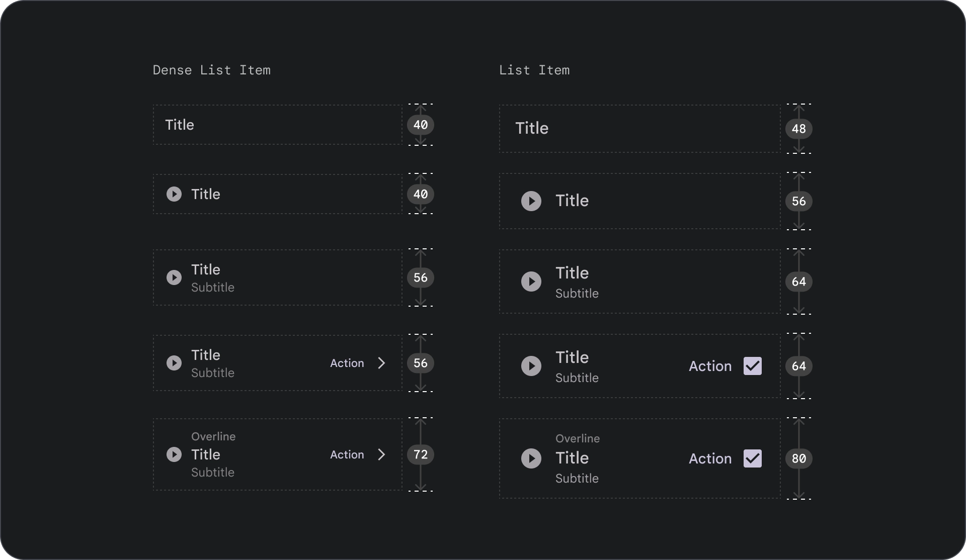This screenshot has height=560, width=966.
Task: Click the Action button on dense subtitle item
Action: 346,362
